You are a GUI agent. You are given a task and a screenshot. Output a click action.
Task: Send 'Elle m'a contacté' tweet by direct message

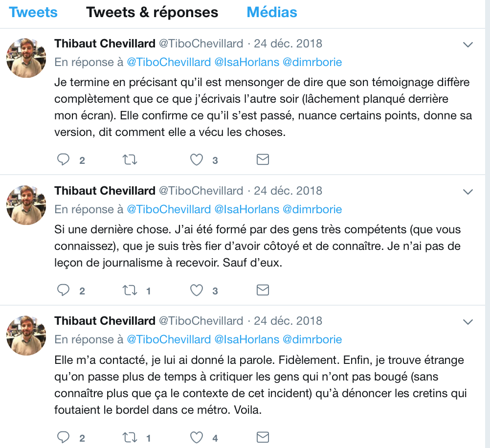point(263,437)
